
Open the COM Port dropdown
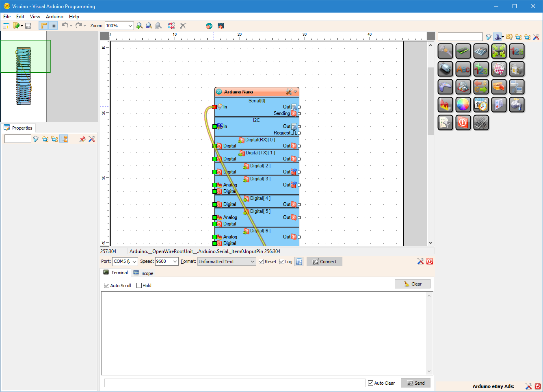pyautogui.click(x=134, y=262)
